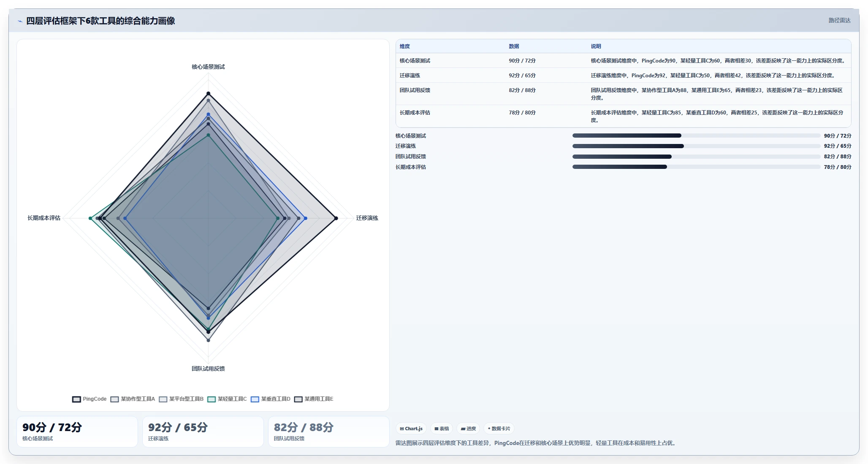Click the 进度 tag chip
Image resolution: width=868 pixels, height=464 pixels.
pyautogui.click(x=468, y=429)
